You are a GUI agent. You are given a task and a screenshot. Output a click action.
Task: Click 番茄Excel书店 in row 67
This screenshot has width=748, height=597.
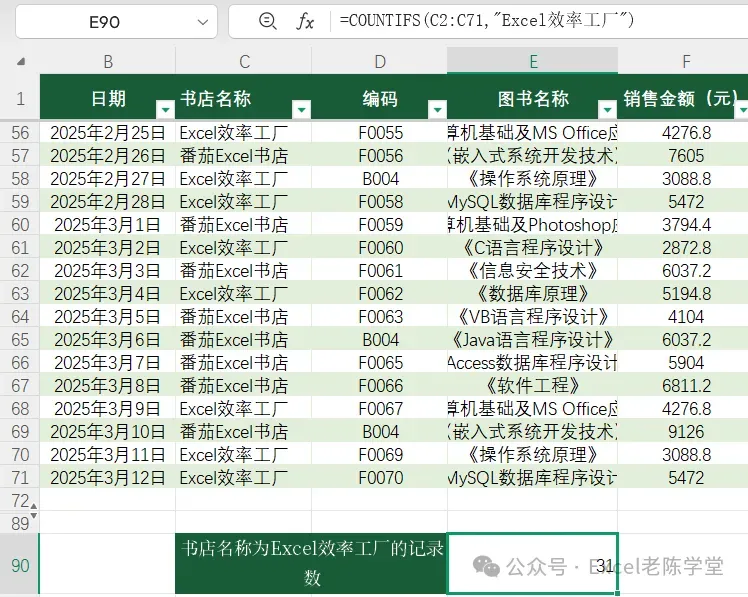click(234, 386)
